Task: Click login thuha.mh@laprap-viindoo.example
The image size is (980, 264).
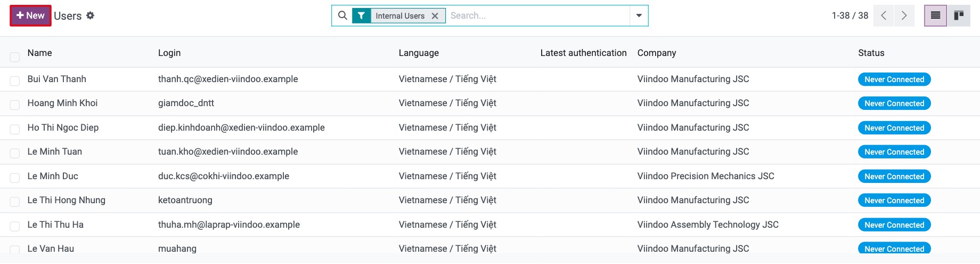Action: pos(229,225)
